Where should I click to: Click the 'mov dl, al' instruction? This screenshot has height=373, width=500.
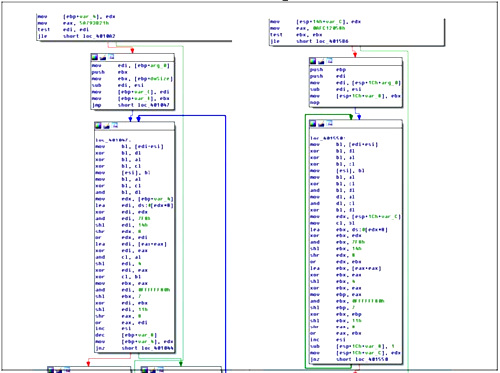coord(333,197)
